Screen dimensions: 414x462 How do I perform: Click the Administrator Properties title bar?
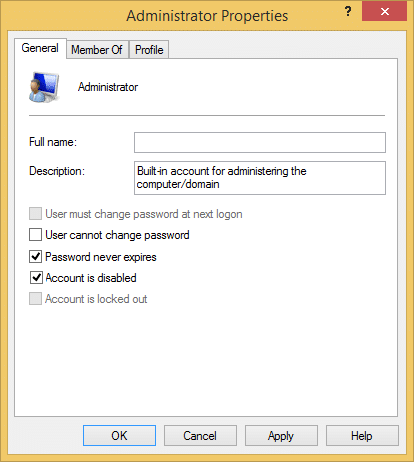click(207, 15)
